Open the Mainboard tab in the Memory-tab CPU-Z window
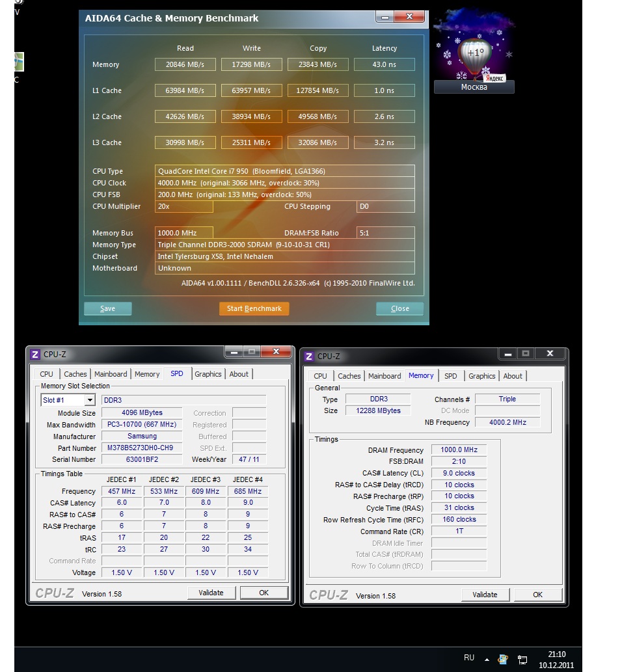This screenshot has width=635, height=672. click(385, 376)
